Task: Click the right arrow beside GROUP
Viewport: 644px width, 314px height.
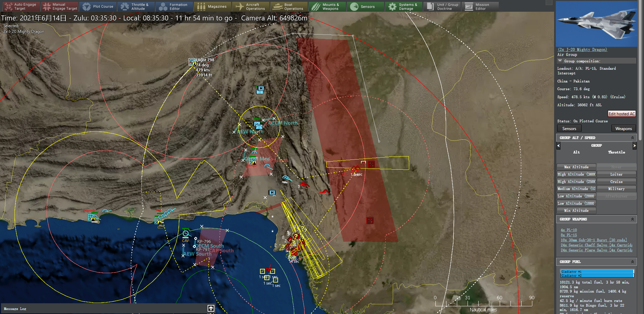Action: click(x=635, y=146)
